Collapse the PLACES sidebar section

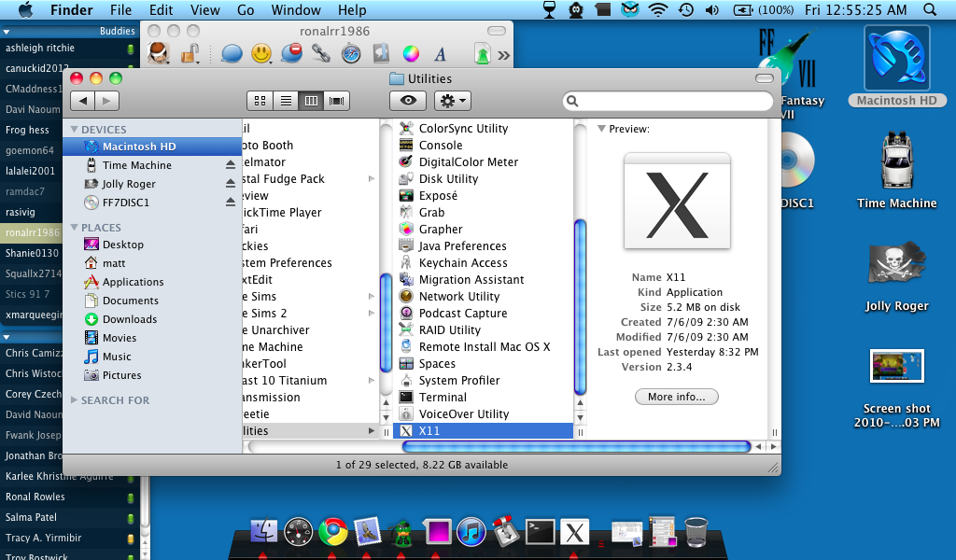click(x=75, y=228)
